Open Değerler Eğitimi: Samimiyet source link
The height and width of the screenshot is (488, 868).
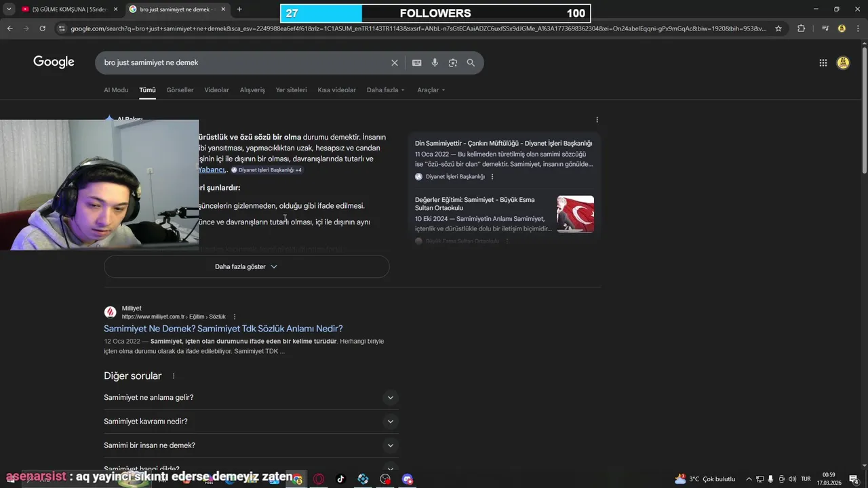[x=475, y=204]
